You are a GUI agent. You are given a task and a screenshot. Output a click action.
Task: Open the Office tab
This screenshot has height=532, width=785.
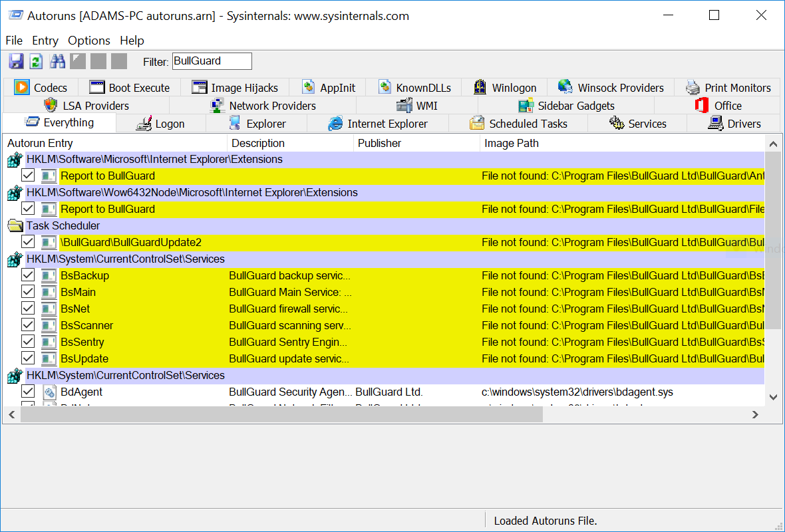(718, 106)
